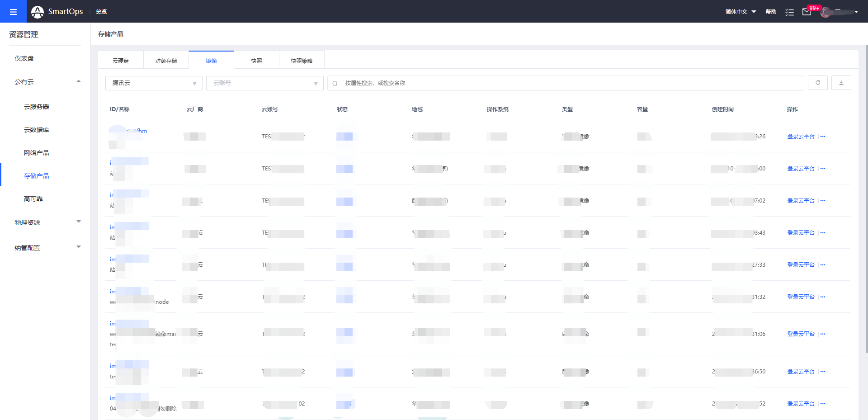Click the SmartOps logo icon
This screenshot has height=420, width=868.
(x=38, y=12)
